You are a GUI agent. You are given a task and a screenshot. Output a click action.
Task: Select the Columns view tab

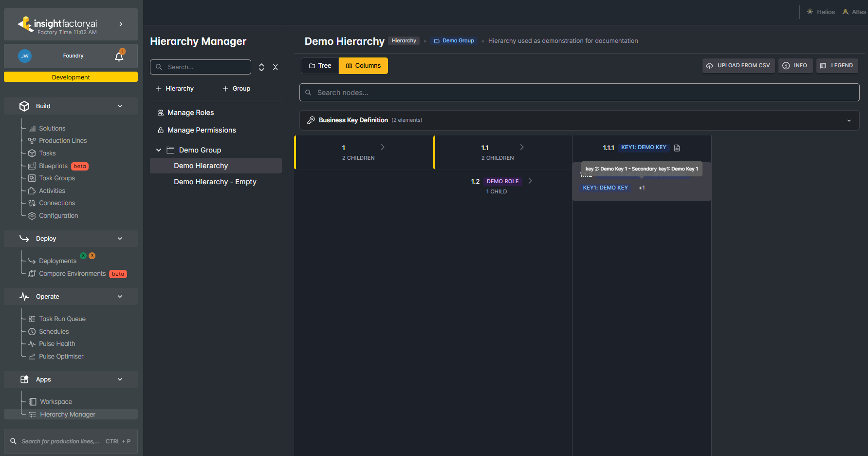(x=363, y=66)
